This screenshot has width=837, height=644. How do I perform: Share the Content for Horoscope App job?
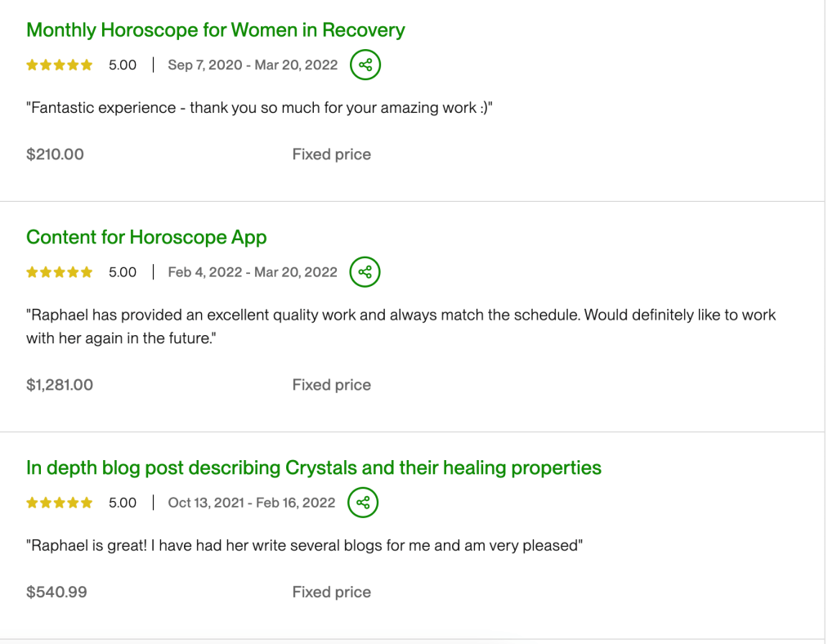pos(365,272)
